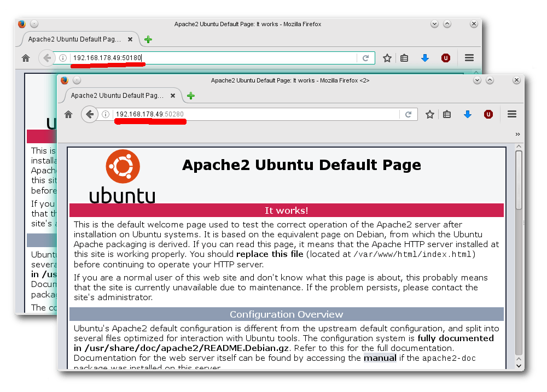Show bookmarks list in the back Firefox window
Viewport: 547px width, 392px height.
[x=404, y=58]
